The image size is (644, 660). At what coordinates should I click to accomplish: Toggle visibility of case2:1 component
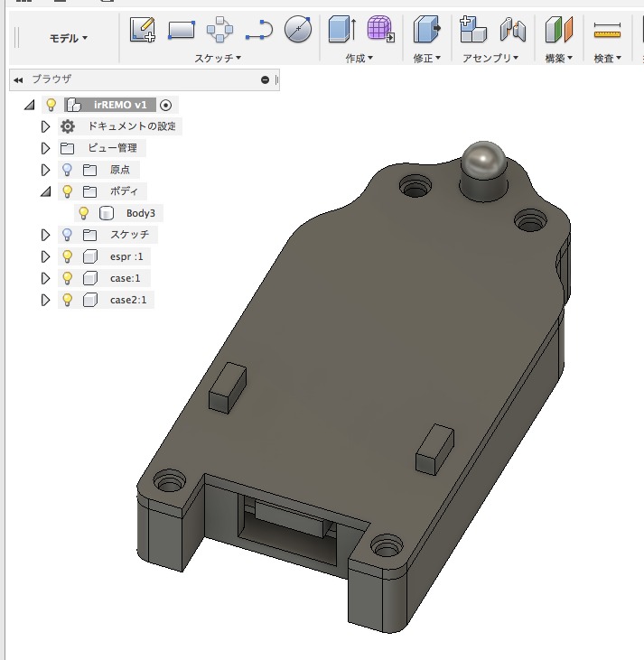coord(67,300)
